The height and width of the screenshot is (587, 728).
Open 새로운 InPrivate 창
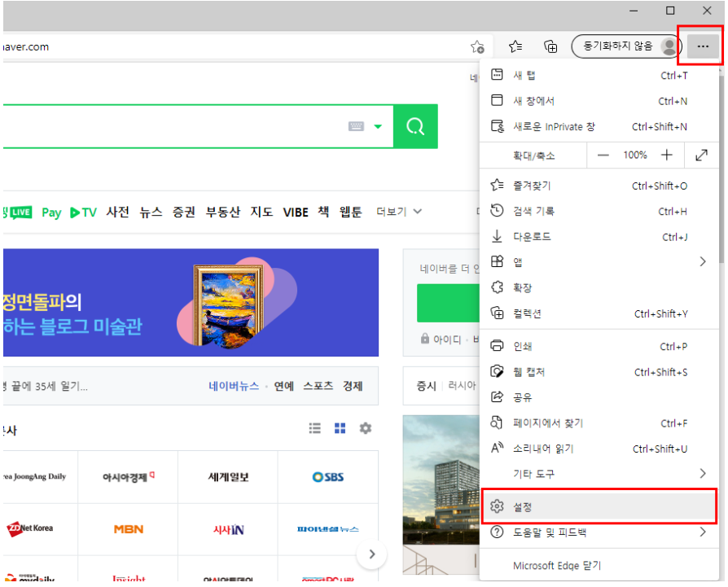[x=598, y=126]
